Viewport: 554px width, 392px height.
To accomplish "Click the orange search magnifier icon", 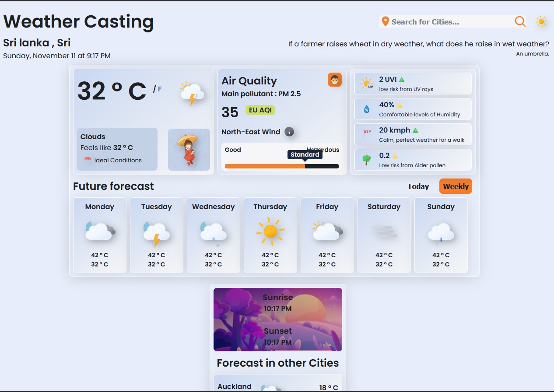I will click(x=520, y=21).
